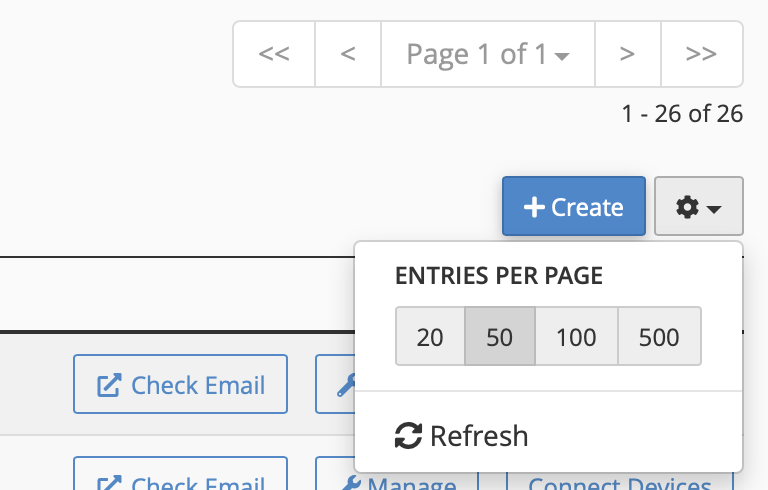Click the circular arrows Refresh icon
Viewport: 768px width, 490px height.
click(408, 436)
